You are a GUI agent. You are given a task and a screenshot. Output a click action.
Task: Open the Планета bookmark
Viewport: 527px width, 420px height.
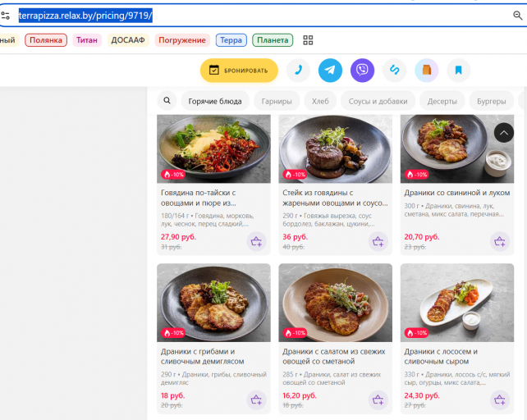point(273,40)
